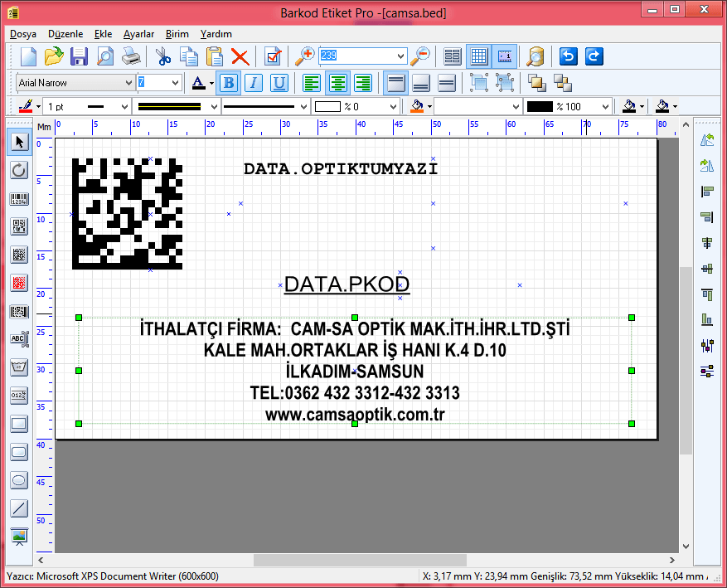
Task: Click the white fill color swatch
Action: [x=327, y=107]
